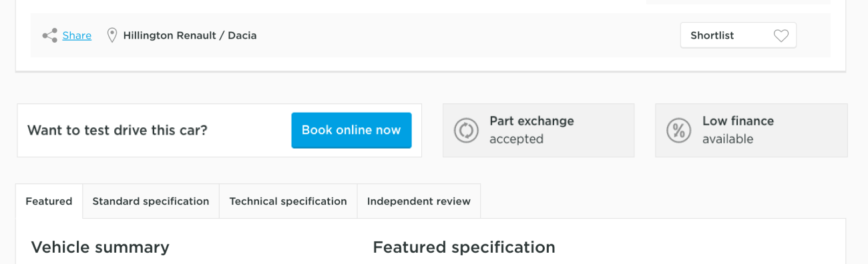
Task: Select the Low finance heading text
Action: 738,121
